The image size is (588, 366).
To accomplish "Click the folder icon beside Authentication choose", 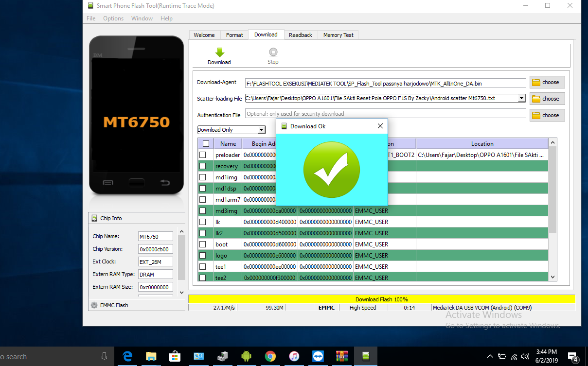I will (x=536, y=115).
